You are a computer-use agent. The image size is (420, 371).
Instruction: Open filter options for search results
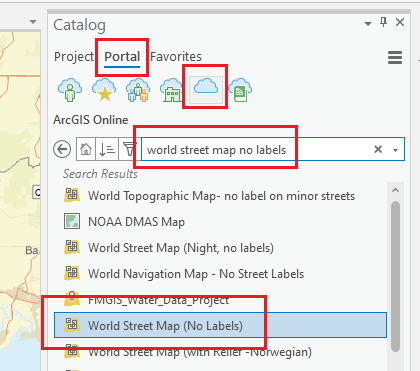click(129, 149)
